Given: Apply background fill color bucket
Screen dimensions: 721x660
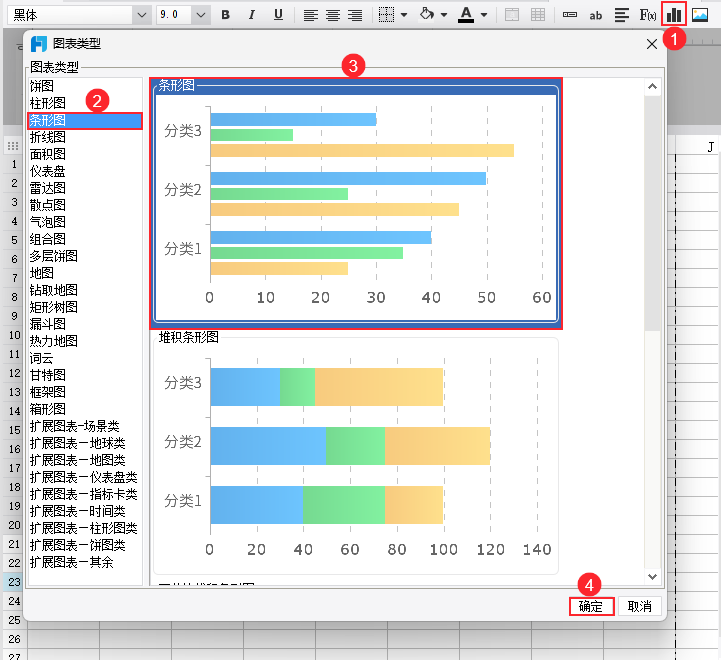Looking at the screenshot, I should [427, 14].
